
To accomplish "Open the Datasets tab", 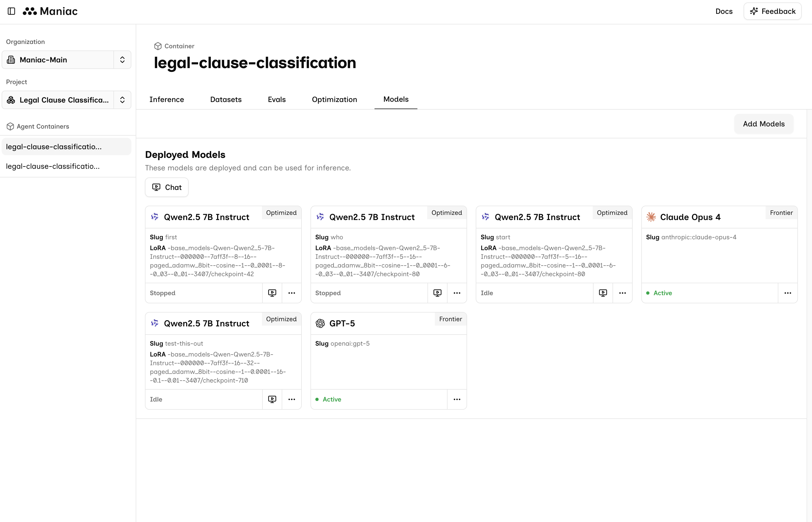I will point(226,99).
